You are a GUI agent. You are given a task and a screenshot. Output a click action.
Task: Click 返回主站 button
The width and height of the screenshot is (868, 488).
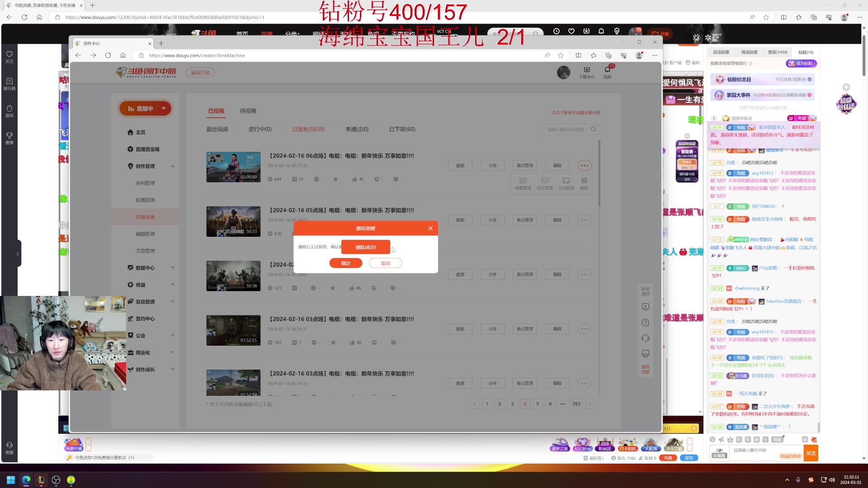[x=200, y=72]
